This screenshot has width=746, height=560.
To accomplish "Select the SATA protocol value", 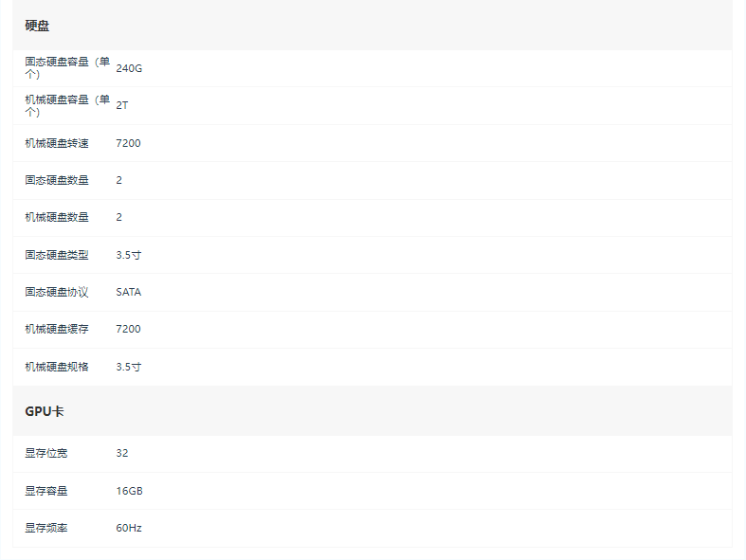I will pyautogui.click(x=129, y=292).
